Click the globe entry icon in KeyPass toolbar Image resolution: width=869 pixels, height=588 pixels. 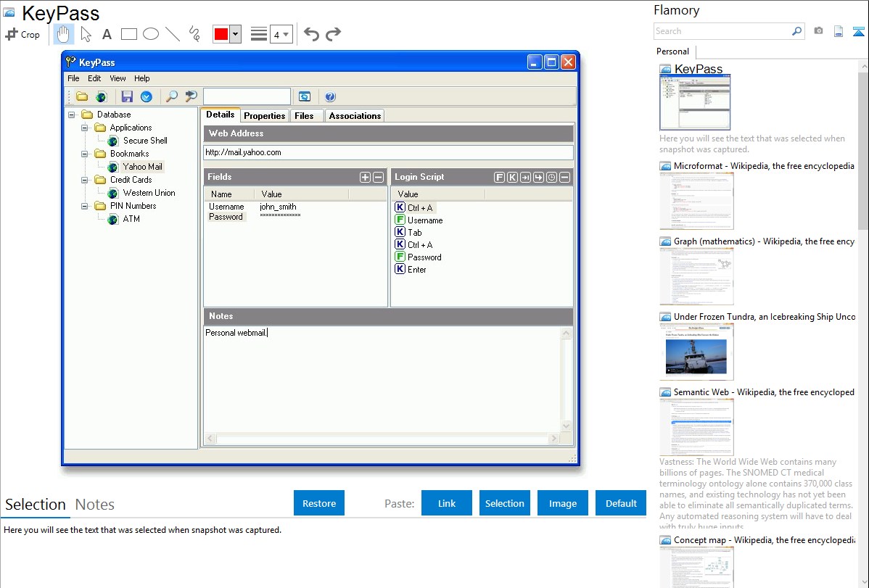pos(101,97)
